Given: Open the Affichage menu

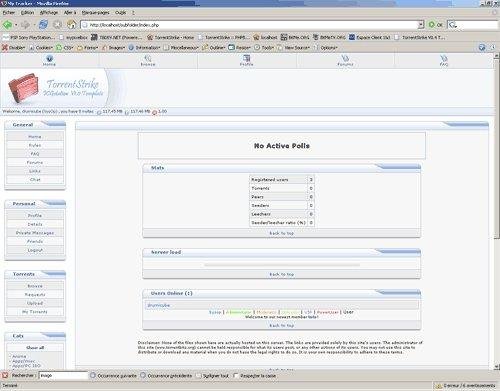Looking at the screenshot, I should [49, 13].
